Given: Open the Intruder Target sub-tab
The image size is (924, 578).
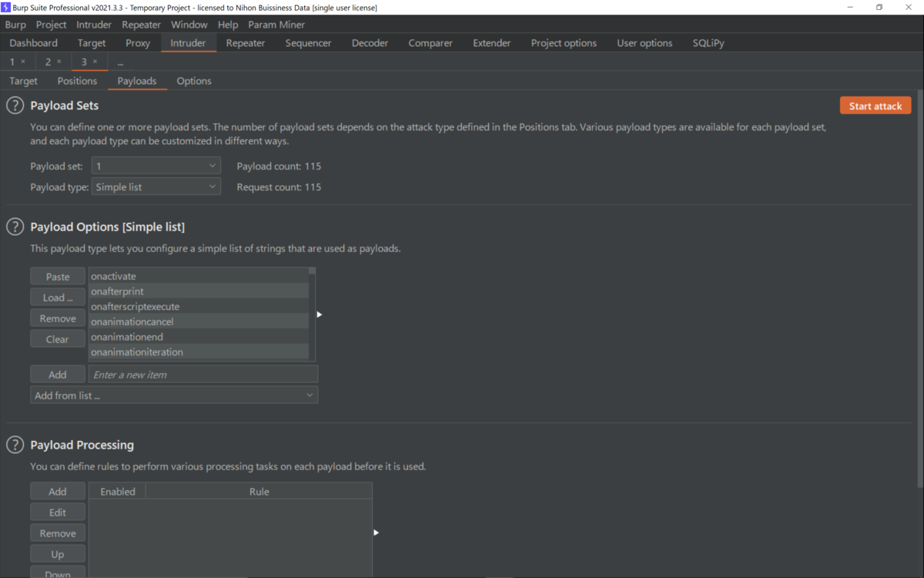Looking at the screenshot, I should tap(23, 81).
